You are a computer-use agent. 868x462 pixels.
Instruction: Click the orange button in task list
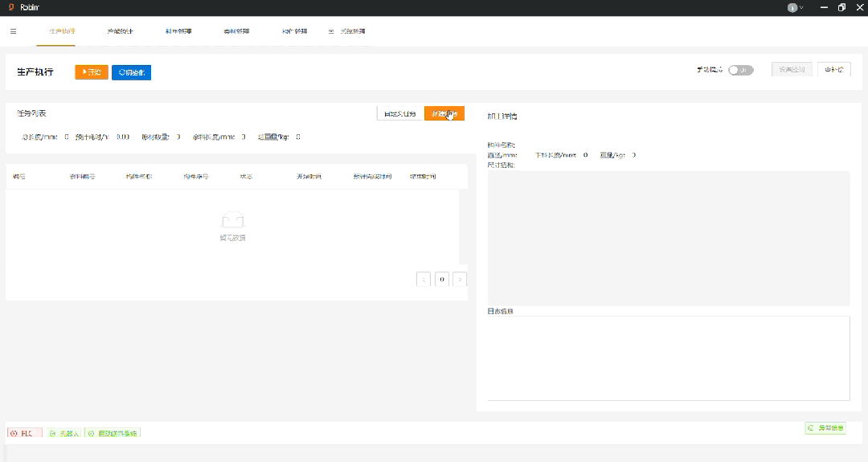[x=444, y=113]
